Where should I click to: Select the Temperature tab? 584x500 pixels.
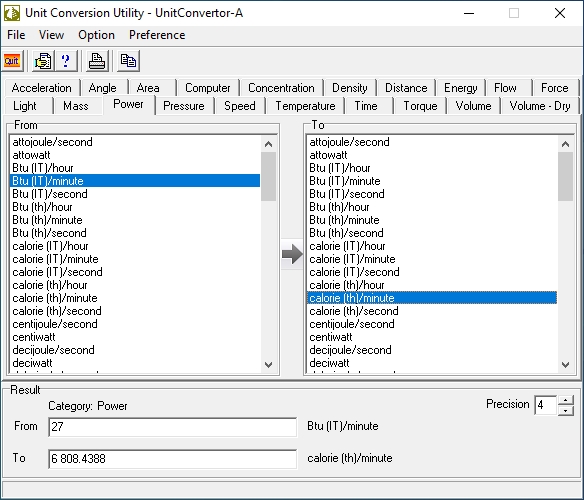pos(305,106)
